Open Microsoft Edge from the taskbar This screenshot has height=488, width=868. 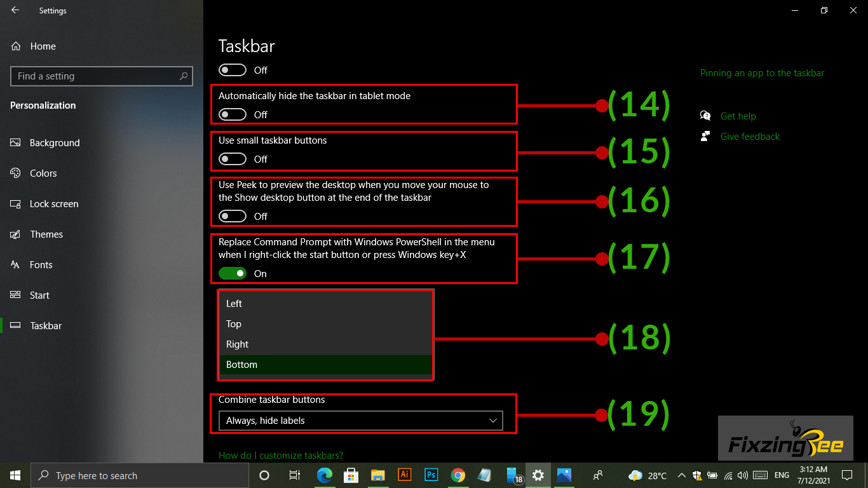coord(324,475)
